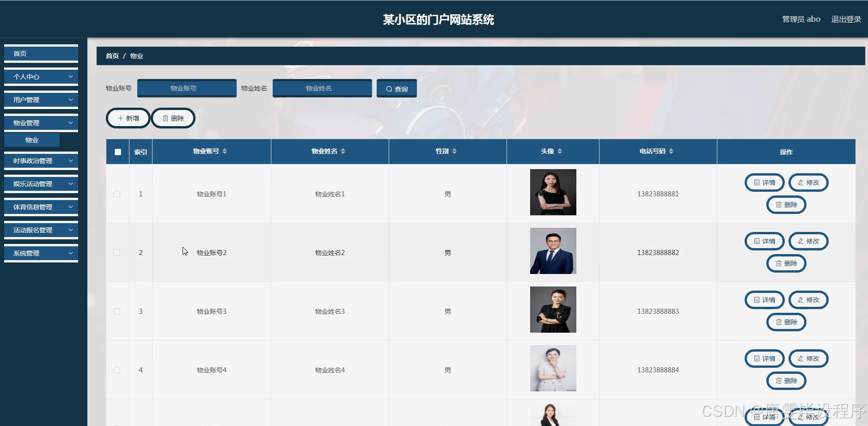Expand the 体育信息管理 sidebar menu
The width and height of the screenshot is (868, 426).
(41, 207)
